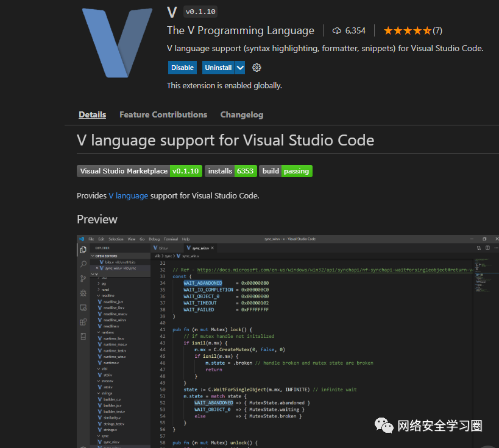Click the cloud download install count icon
499x448 pixels.
tap(337, 31)
